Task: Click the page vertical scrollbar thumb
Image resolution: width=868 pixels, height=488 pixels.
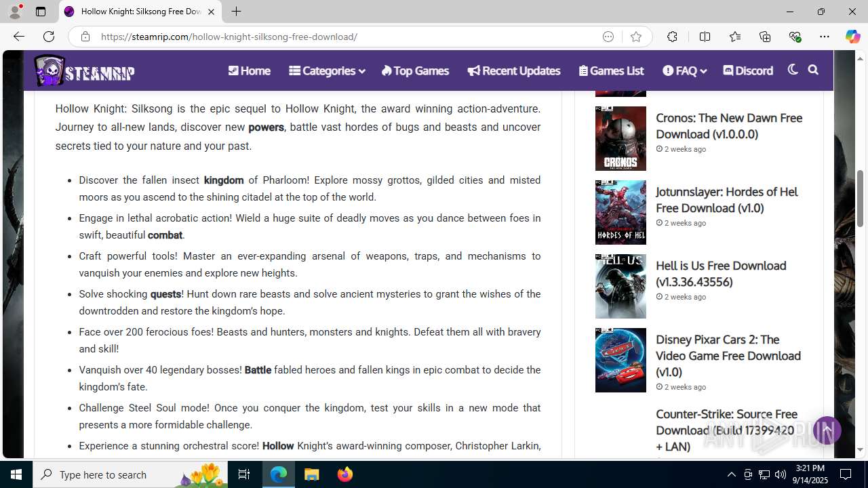Action: (861, 199)
